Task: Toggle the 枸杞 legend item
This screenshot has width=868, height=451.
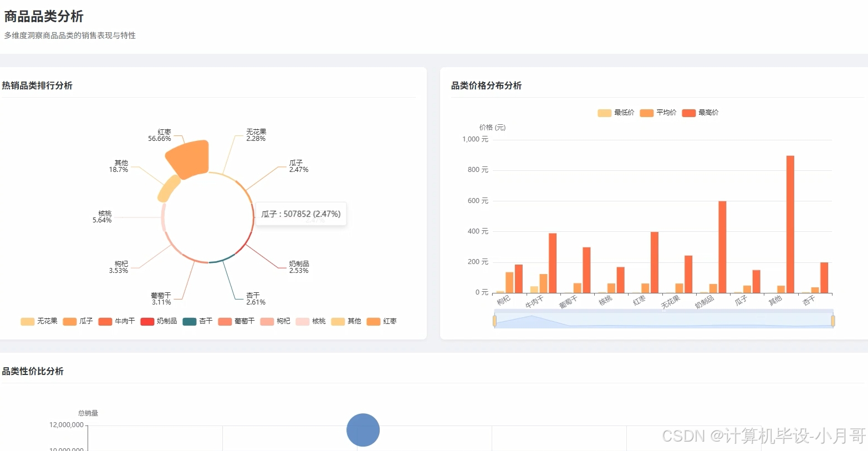Action: click(x=275, y=321)
